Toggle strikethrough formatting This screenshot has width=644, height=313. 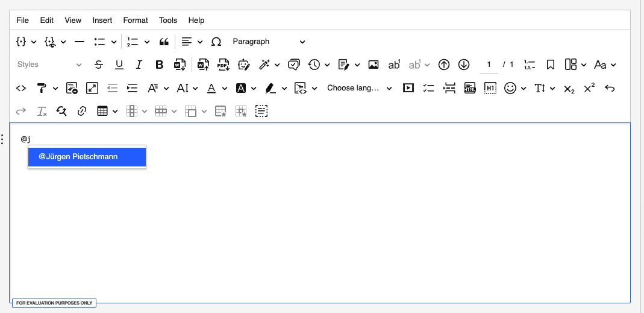pos(99,65)
